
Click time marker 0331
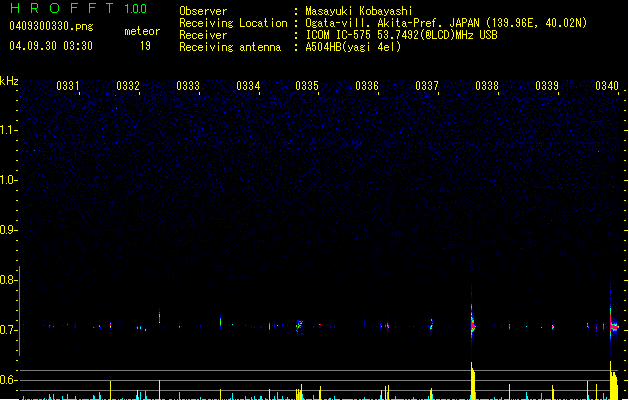[68, 86]
